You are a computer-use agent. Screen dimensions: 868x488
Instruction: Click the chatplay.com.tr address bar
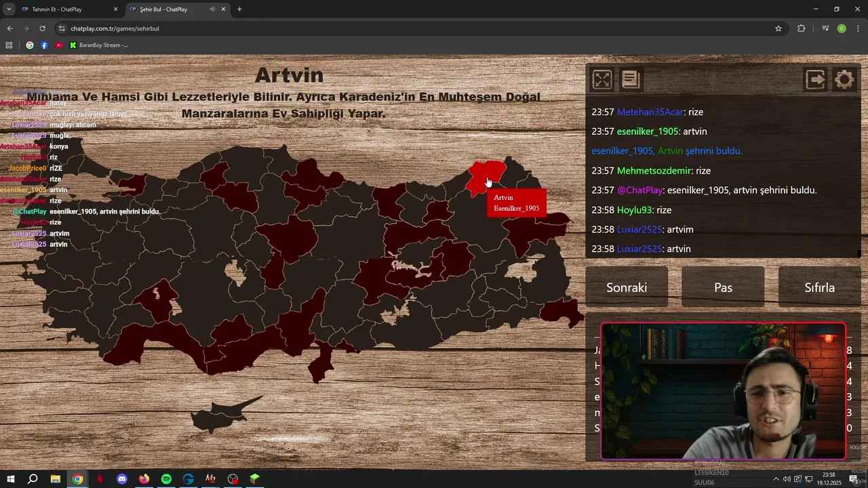click(420, 28)
